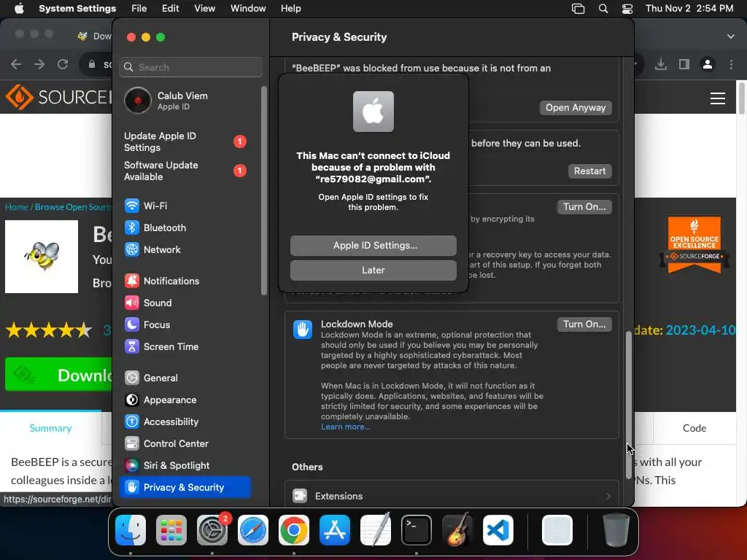Click Turn On… button above Lockdown Mode

pyautogui.click(x=584, y=206)
